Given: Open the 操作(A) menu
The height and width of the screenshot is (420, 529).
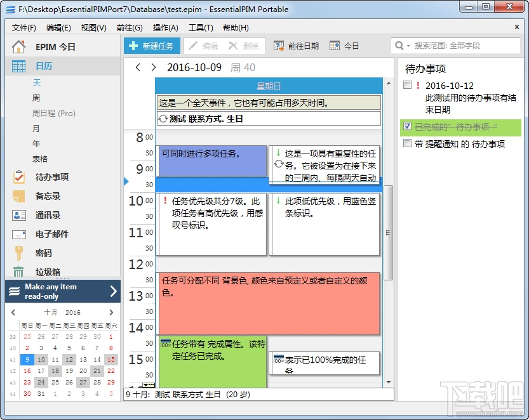Looking at the screenshot, I should pos(165,28).
